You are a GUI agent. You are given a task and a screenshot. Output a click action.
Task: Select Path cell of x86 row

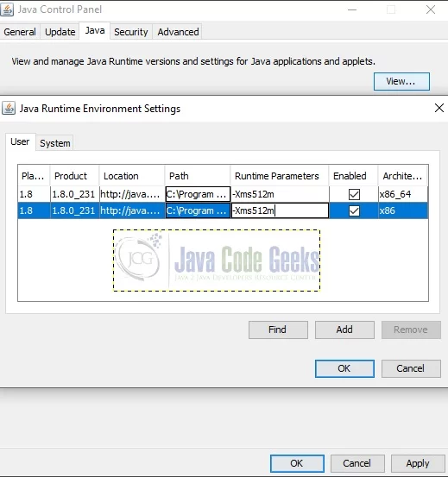pyautogui.click(x=198, y=210)
